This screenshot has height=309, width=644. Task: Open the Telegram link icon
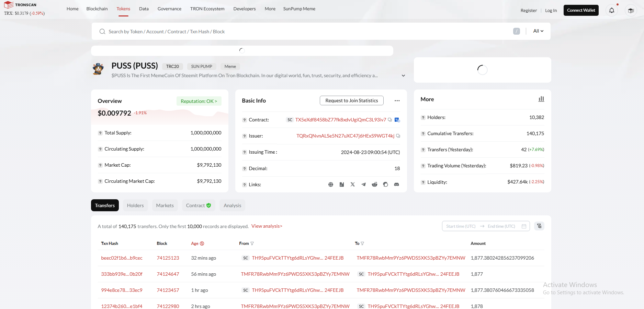point(363,185)
